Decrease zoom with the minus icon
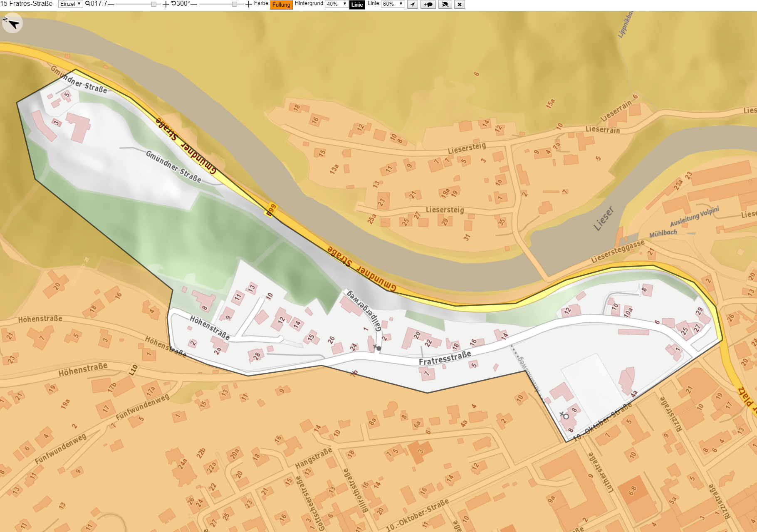 pyautogui.click(x=111, y=4)
